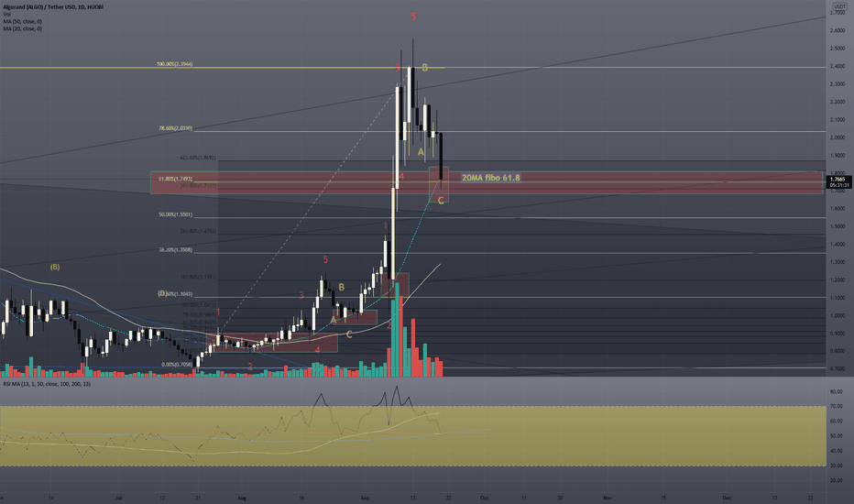The width and height of the screenshot is (854, 504).
Task: Select the RSI MA indicator legend
Action: 47,384
